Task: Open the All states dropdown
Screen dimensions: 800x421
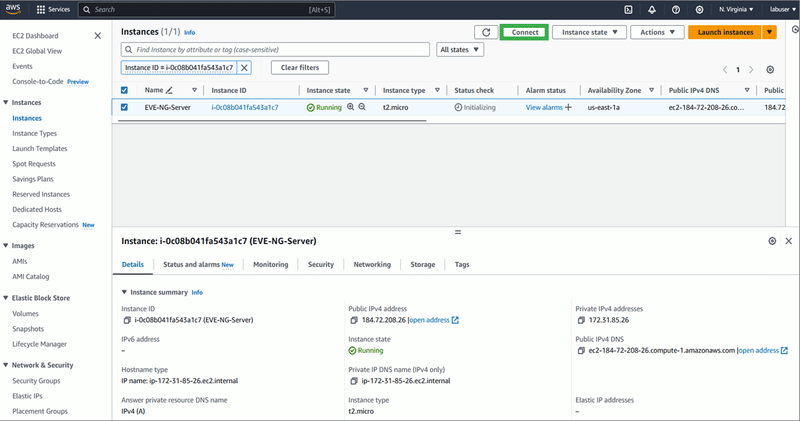Action: (460, 49)
